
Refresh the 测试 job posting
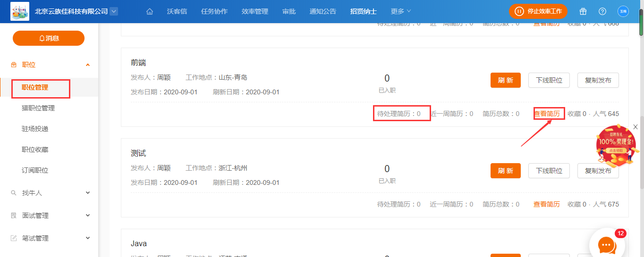tap(506, 171)
